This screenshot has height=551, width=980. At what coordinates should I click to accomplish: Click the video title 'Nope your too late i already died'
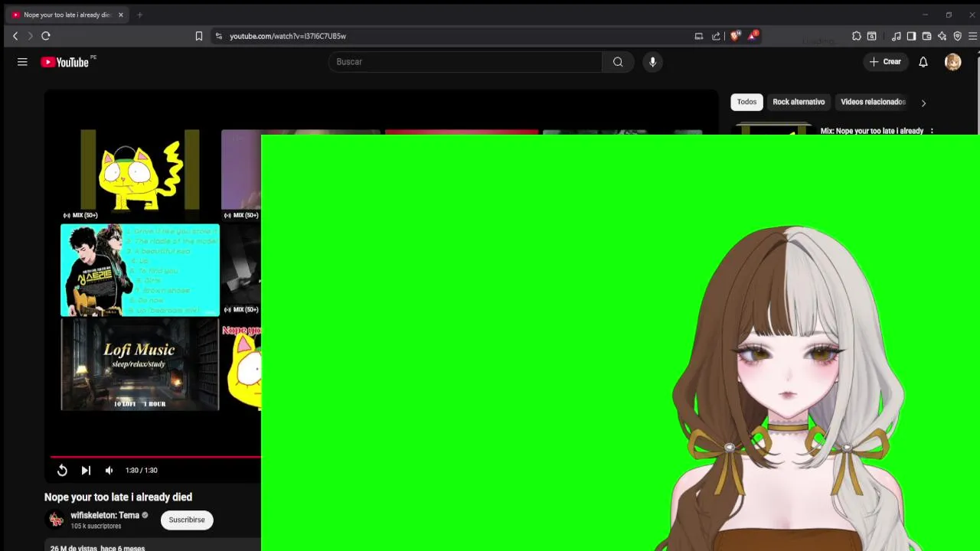[118, 497]
